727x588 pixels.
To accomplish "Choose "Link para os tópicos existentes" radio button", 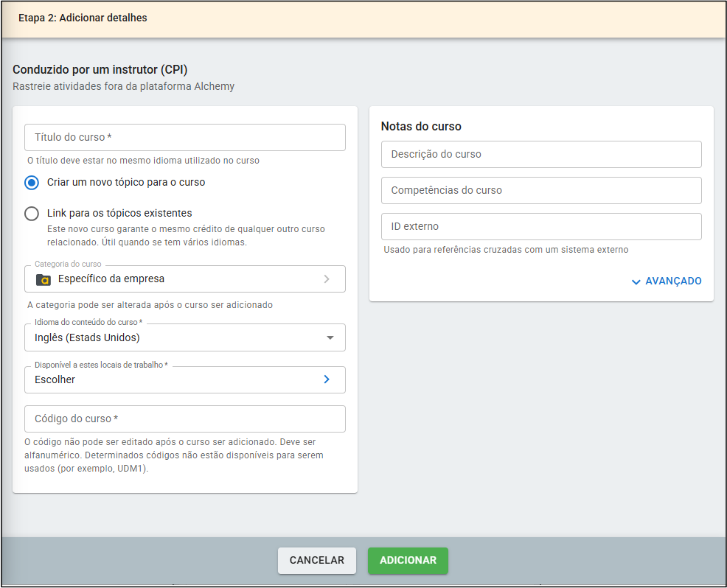I will [32, 214].
